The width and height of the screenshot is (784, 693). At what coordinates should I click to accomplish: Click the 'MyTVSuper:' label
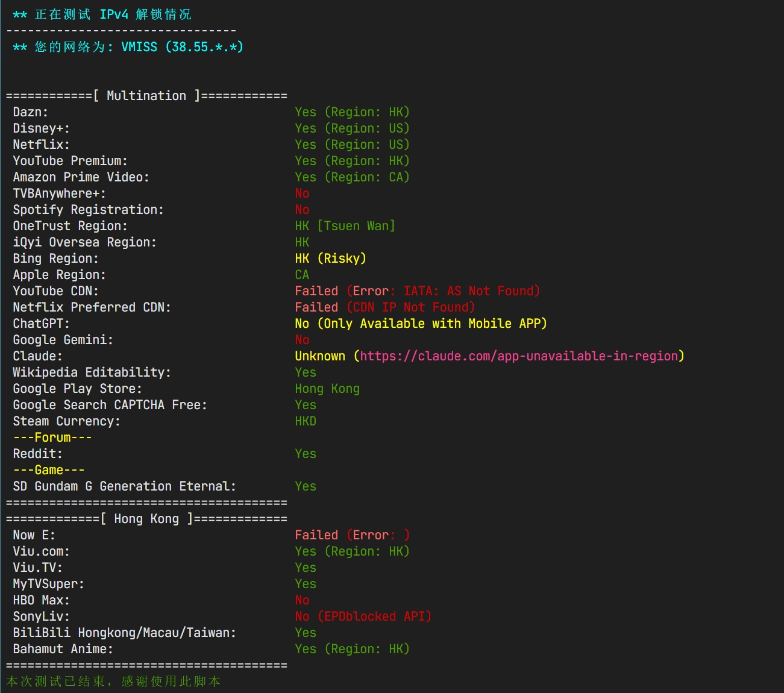(x=48, y=584)
